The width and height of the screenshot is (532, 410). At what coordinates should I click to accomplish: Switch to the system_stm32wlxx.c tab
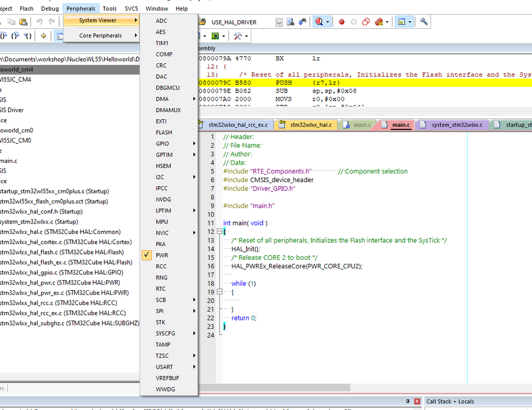click(456, 125)
